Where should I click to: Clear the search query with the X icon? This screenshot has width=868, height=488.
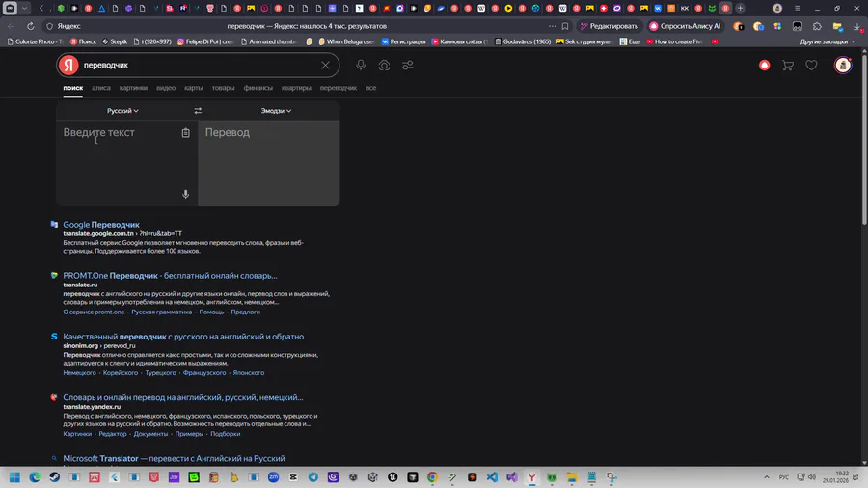(326, 66)
